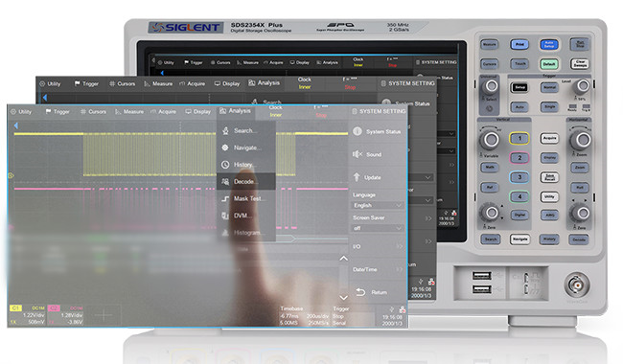Expand the Screen Saver off dropdown
Image resolution: width=623 pixels, height=364 pixels.
[x=378, y=228]
